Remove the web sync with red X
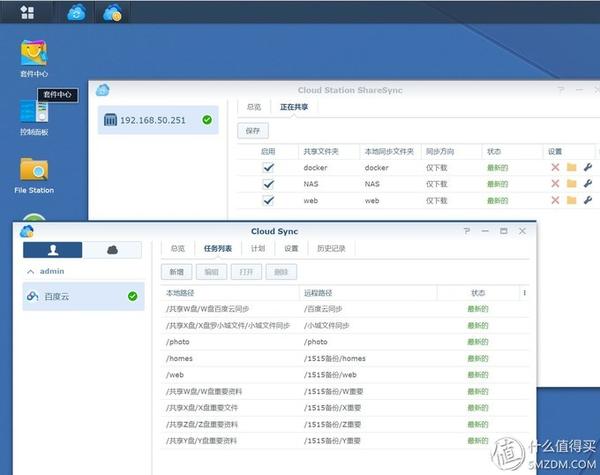 point(555,200)
